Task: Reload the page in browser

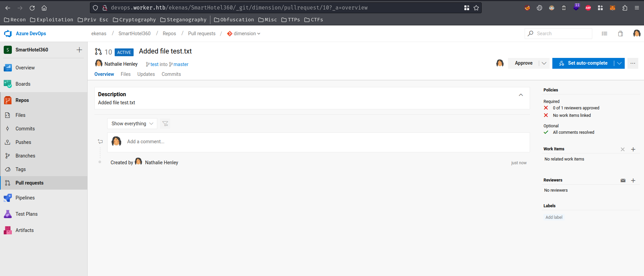Action: click(32, 8)
